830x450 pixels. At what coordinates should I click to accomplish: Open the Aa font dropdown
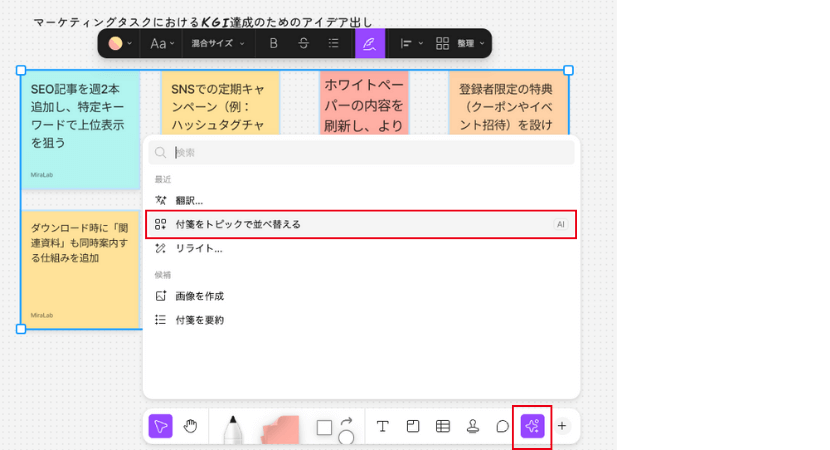[162, 43]
